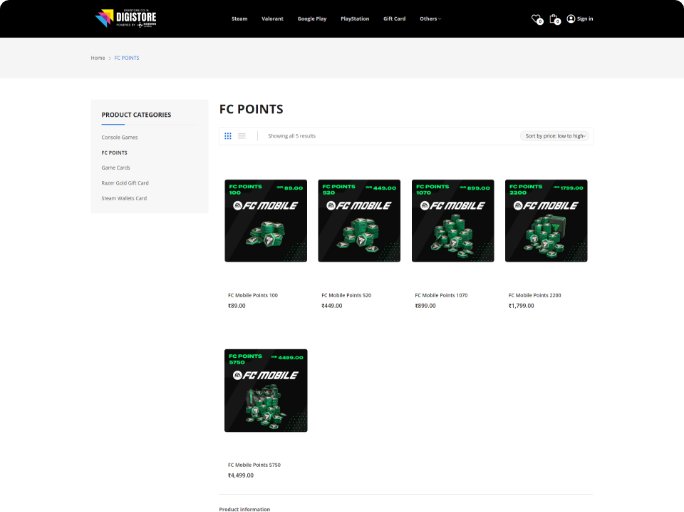The width and height of the screenshot is (684, 512).
Task: Open the Gift Card menu item
Action: pyautogui.click(x=394, y=19)
